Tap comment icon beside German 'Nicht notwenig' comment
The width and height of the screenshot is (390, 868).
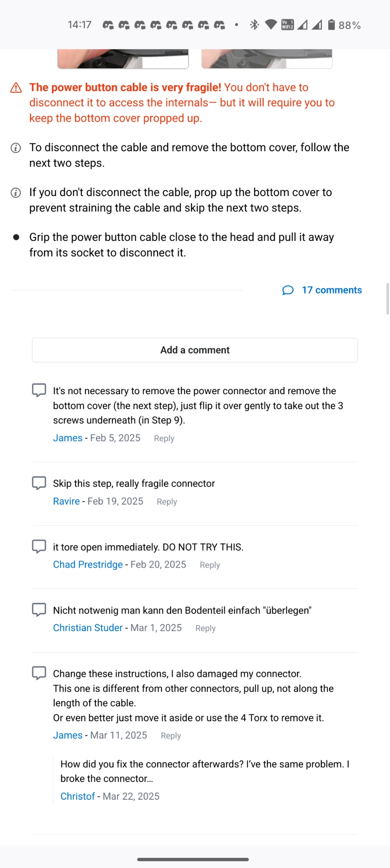click(x=39, y=609)
